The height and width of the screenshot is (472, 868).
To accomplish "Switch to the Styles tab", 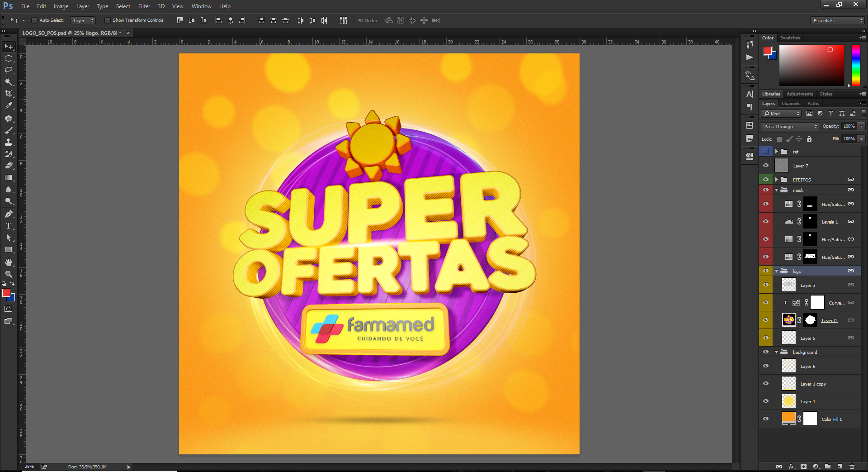I will pyautogui.click(x=826, y=94).
